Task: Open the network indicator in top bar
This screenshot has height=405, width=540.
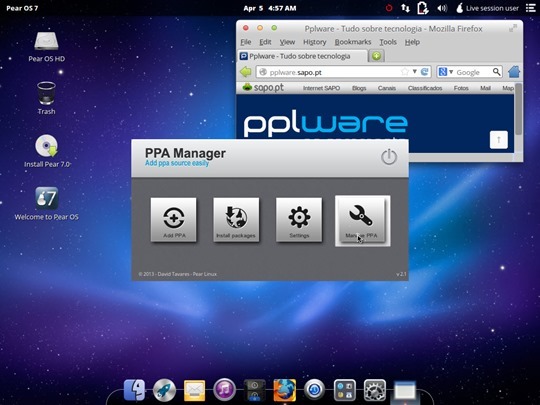Action: pos(405,8)
